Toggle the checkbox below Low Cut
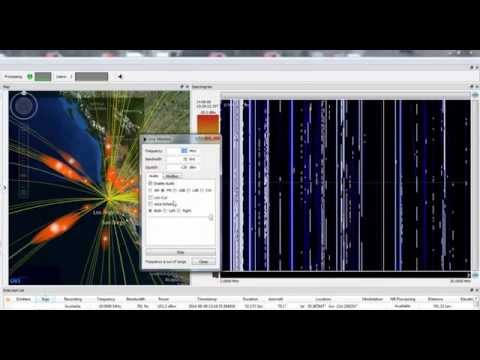 pyautogui.click(x=150, y=204)
